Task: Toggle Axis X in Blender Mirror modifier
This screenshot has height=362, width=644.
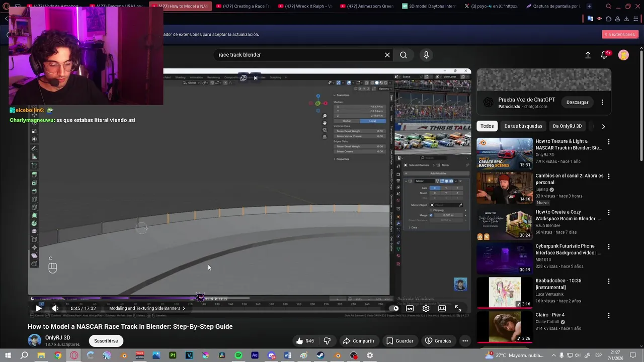Action: point(435,188)
